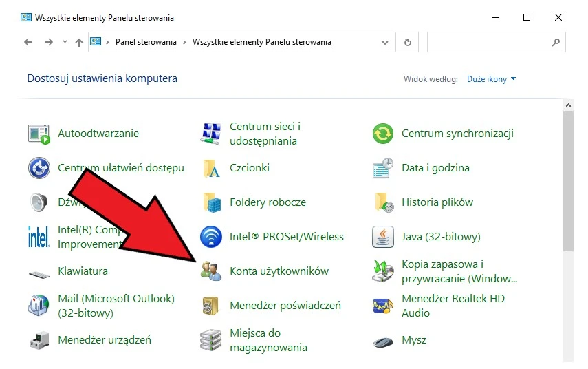Open the Menedżer urządzeń link

pyautogui.click(x=104, y=340)
